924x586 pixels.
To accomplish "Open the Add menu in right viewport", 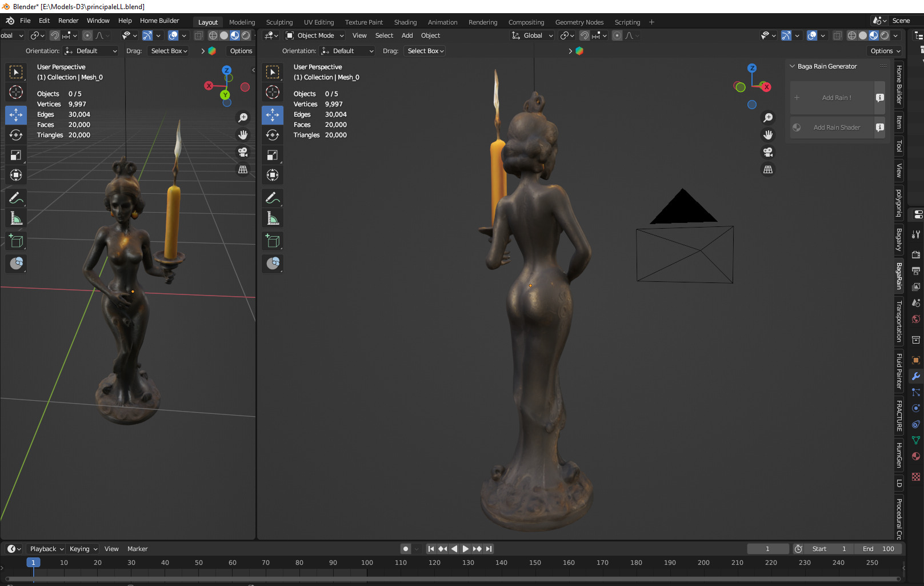I will coord(407,35).
